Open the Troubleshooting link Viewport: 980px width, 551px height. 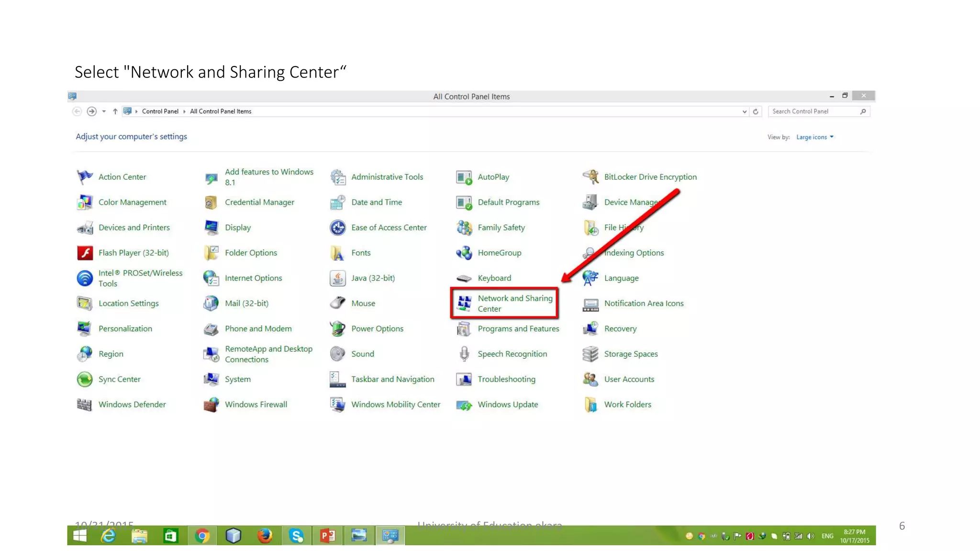pos(506,380)
